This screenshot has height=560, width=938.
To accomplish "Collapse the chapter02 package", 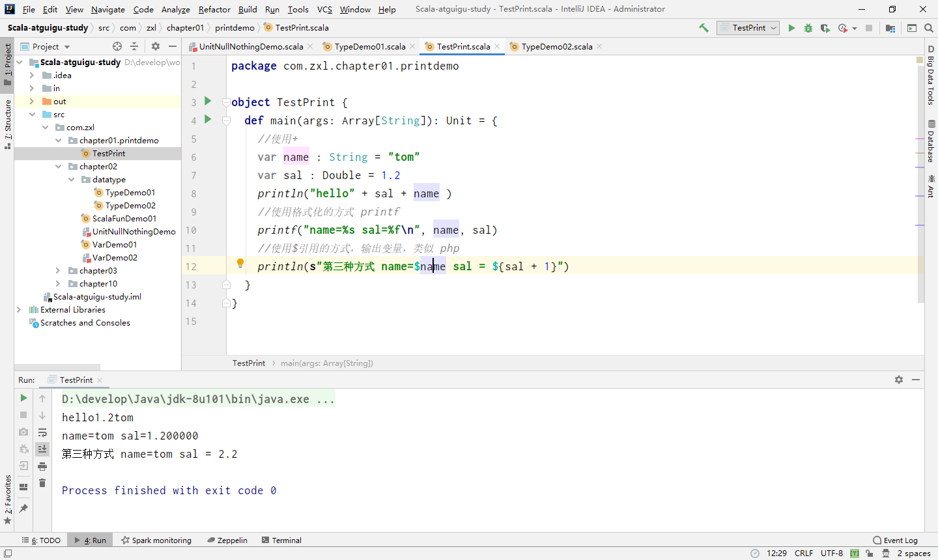I will (x=58, y=166).
